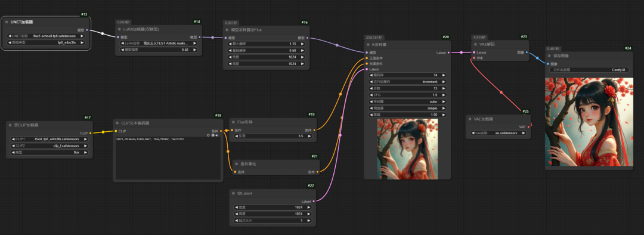Click CFG 1.0 value slider in K采样器
644x235 pixels.
click(x=407, y=95)
